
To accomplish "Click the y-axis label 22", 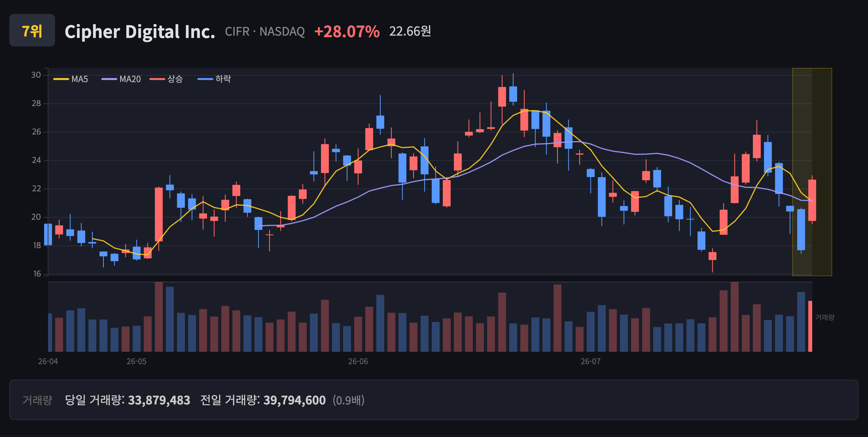I will point(36,188).
